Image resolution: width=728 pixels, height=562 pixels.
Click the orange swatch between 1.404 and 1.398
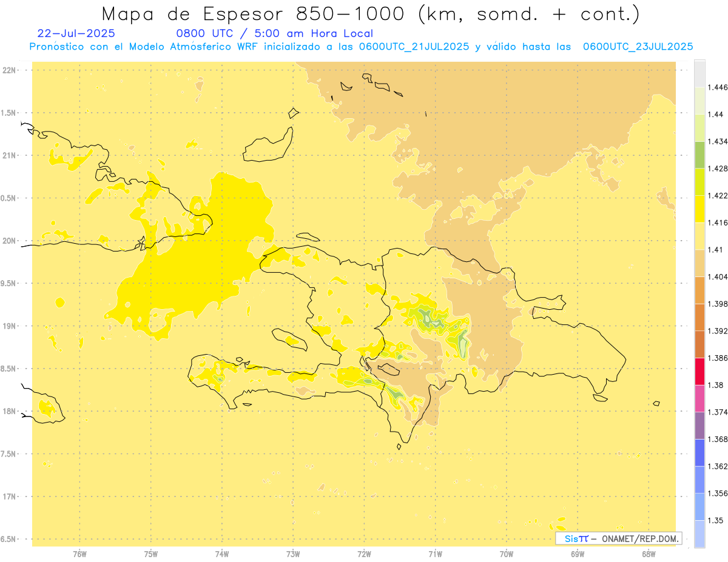click(x=699, y=290)
